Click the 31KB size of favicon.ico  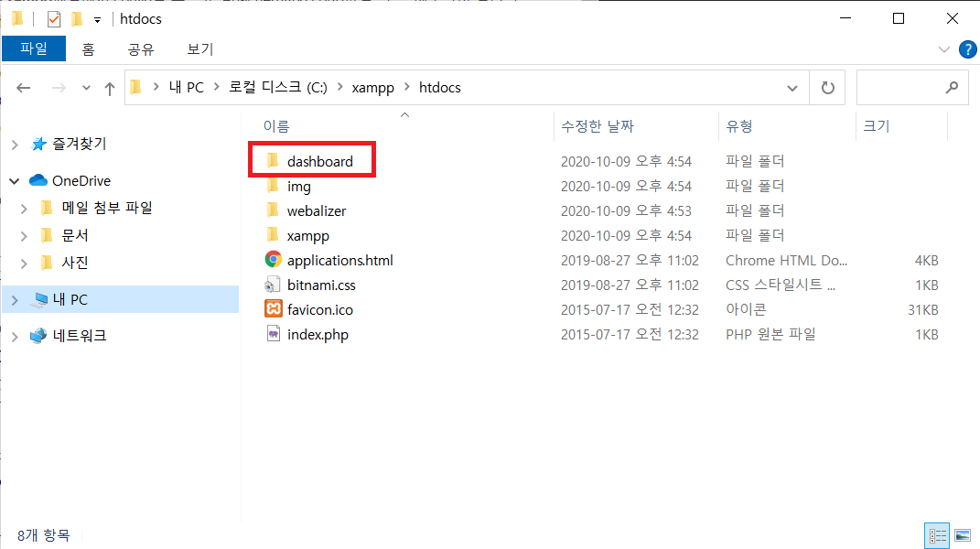tap(922, 309)
